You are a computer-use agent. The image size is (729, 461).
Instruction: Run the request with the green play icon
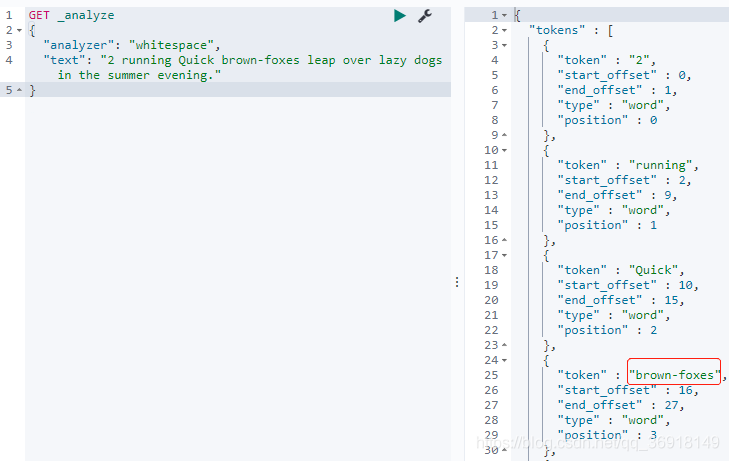tap(399, 15)
